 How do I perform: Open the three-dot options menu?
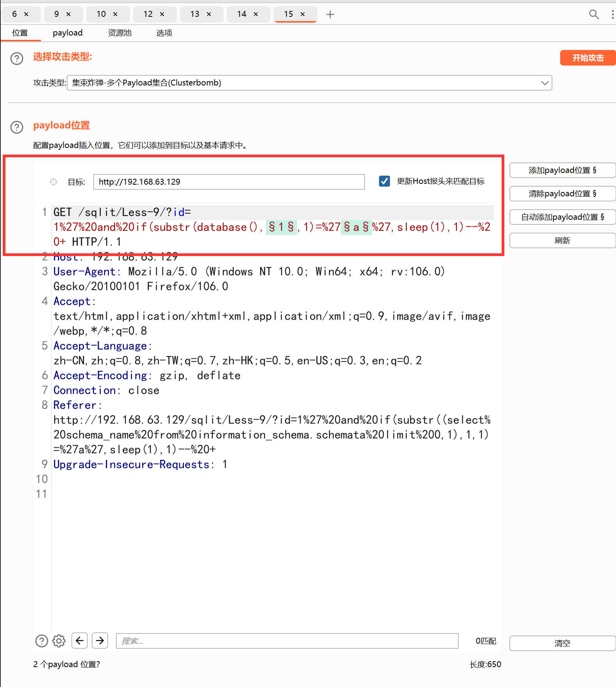coord(612,14)
